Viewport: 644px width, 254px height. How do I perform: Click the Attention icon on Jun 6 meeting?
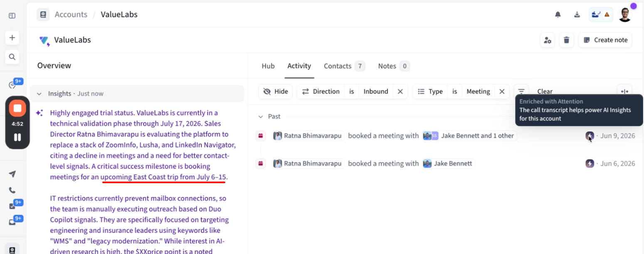[x=590, y=164]
